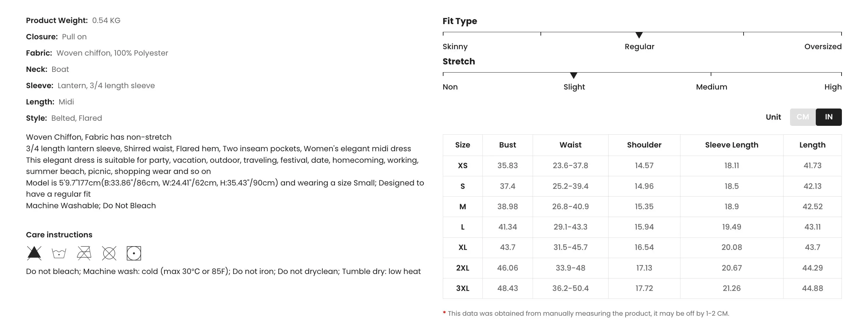Click the Sleeve Length column header
The width and height of the screenshot is (868, 333).
pos(732,145)
